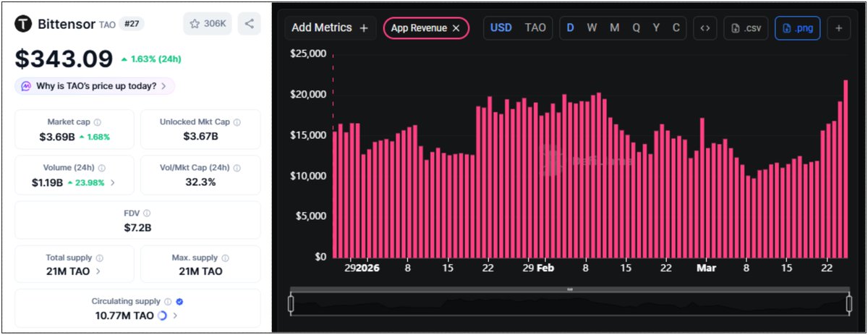
Task: Click the Mar label on x-axis
Action: tap(706, 268)
